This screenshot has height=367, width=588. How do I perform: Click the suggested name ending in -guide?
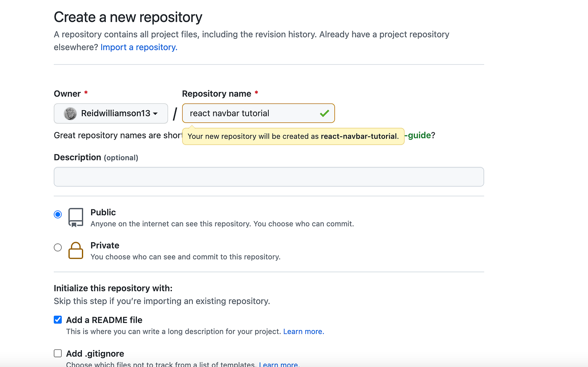pos(418,135)
